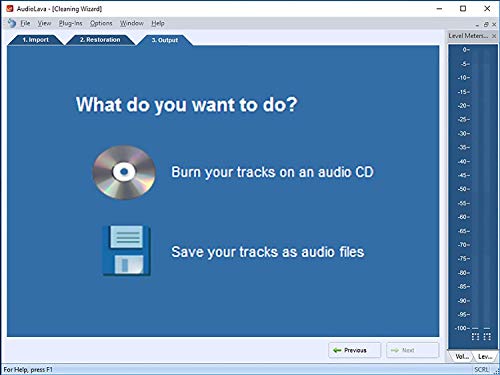The height and width of the screenshot is (375, 500).
Task: Open the Plug-Ins menu
Action: 70,23
